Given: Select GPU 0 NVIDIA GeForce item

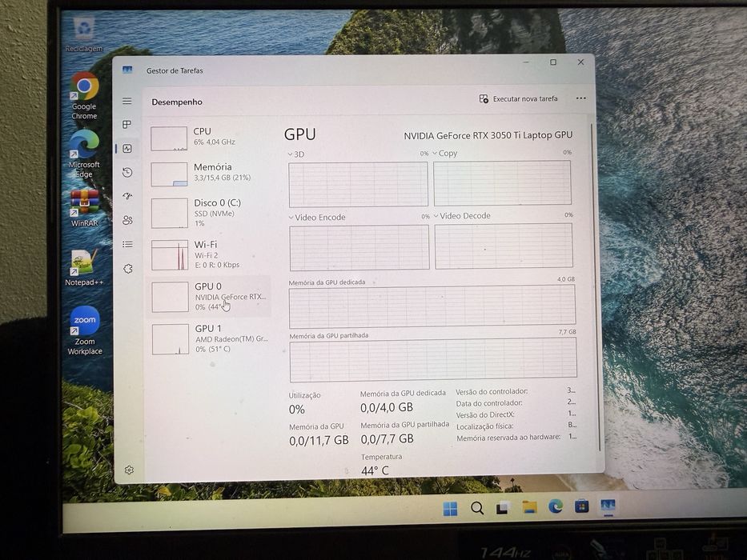Looking at the screenshot, I should point(210,297).
